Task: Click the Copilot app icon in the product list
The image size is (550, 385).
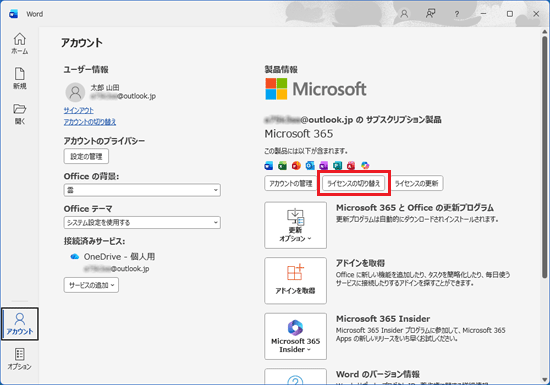Action: coord(365,166)
